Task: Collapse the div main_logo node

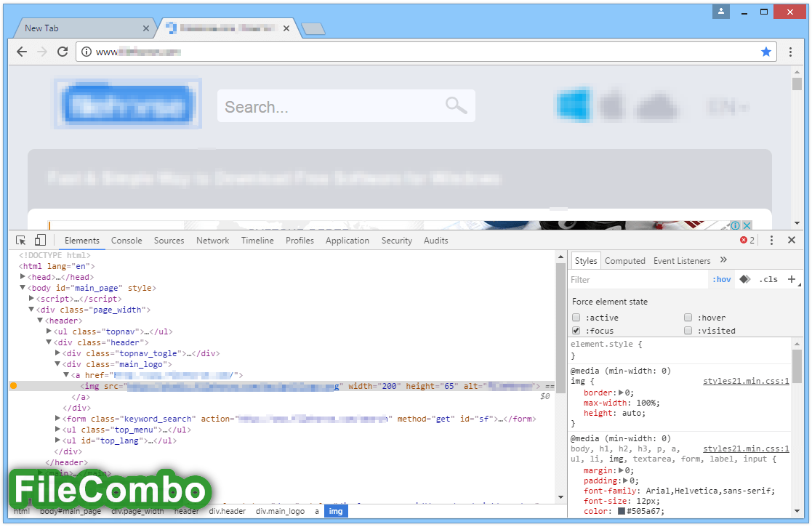Action: coord(57,364)
